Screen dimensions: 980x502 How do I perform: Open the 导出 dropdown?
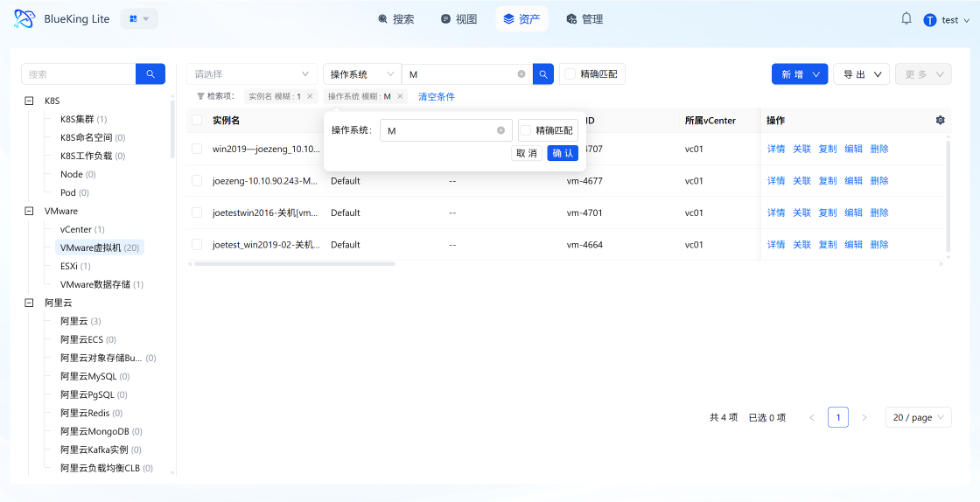(x=861, y=73)
